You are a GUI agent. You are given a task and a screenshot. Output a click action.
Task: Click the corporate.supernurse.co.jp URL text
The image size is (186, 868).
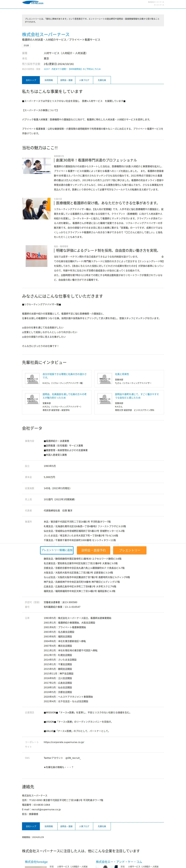coord(64,742)
